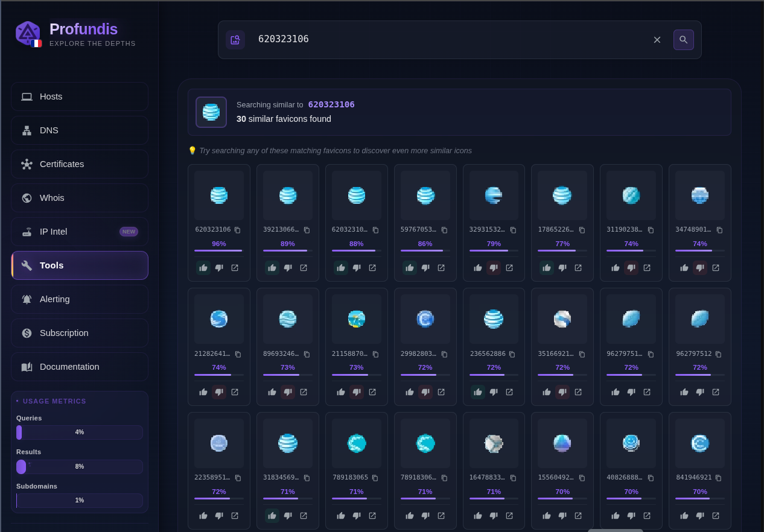Screen dimensions: 764x532
Task: Click the Queries usage progress bar
Action: point(80,432)
